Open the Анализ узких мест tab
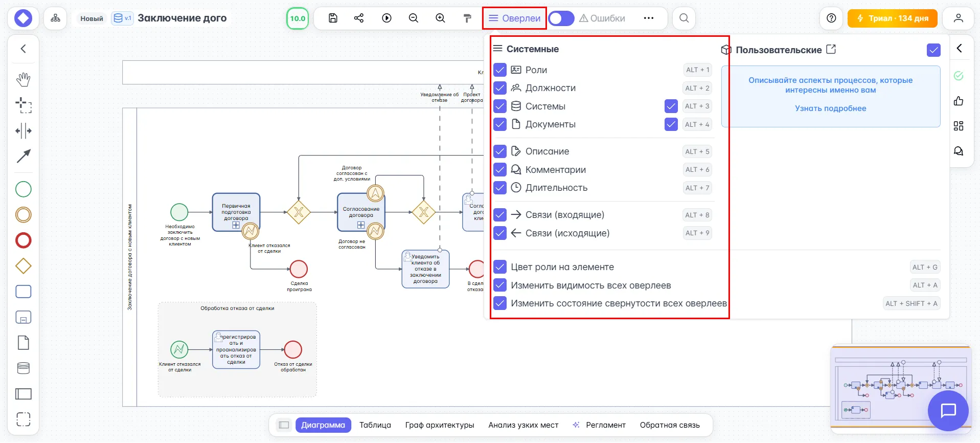 coord(523,425)
